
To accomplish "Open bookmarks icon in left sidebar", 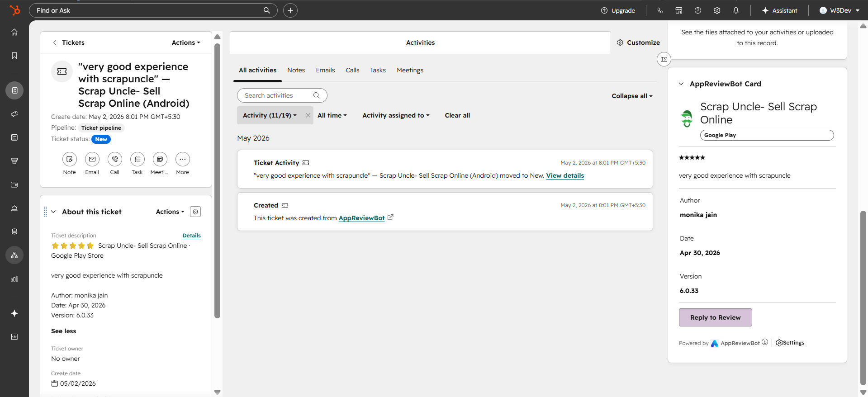I will 14,56.
